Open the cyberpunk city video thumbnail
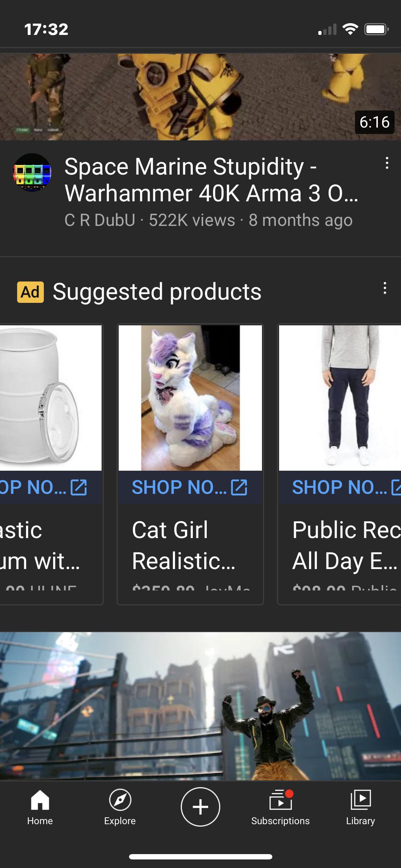Viewport: 401px width, 868px height. click(200, 706)
